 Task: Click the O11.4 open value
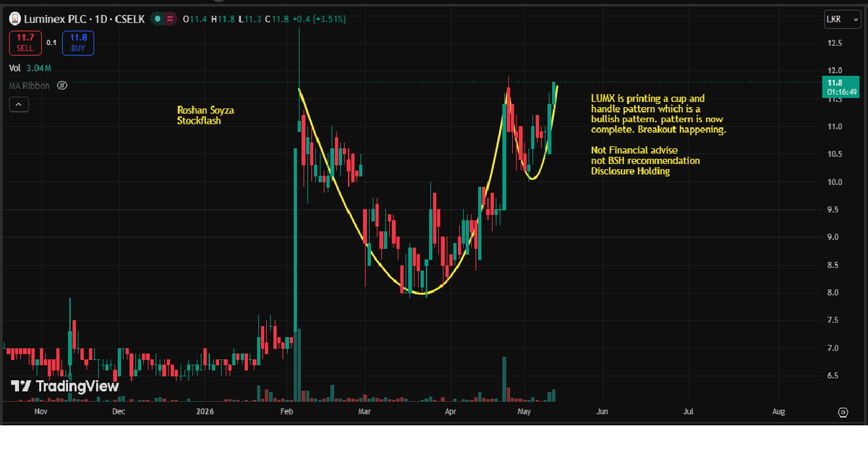tap(194, 19)
